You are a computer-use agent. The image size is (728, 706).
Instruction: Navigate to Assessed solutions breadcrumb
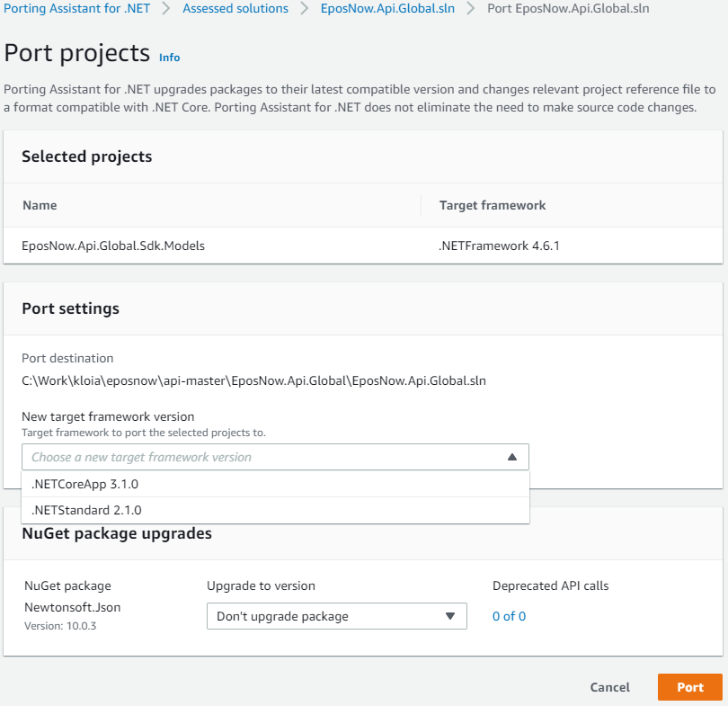pyautogui.click(x=235, y=8)
